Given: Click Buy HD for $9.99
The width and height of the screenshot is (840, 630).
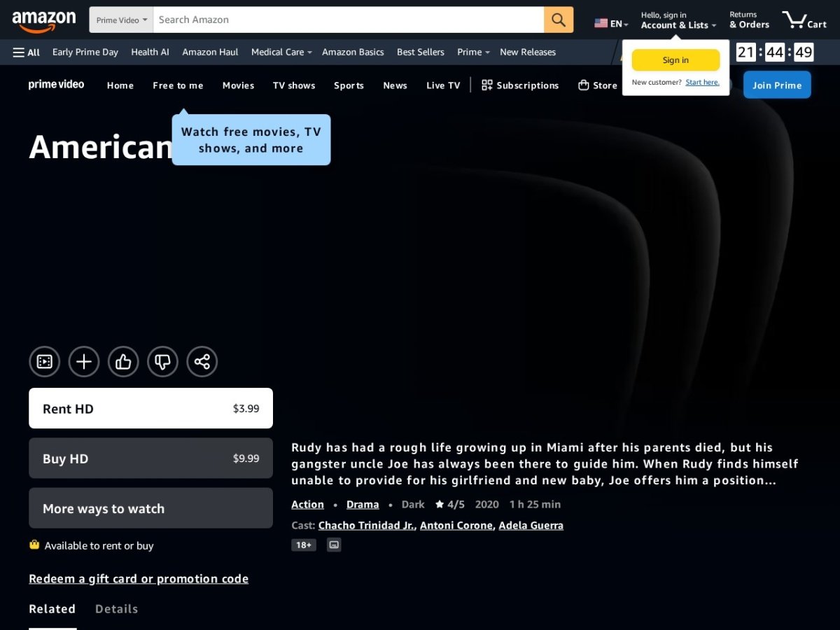Looking at the screenshot, I should pyautogui.click(x=150, y=458).
